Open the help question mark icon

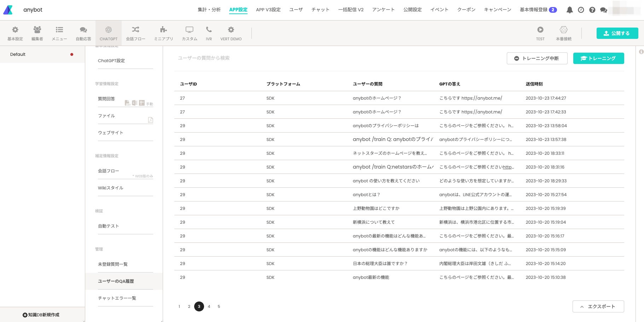click(592, 10)
